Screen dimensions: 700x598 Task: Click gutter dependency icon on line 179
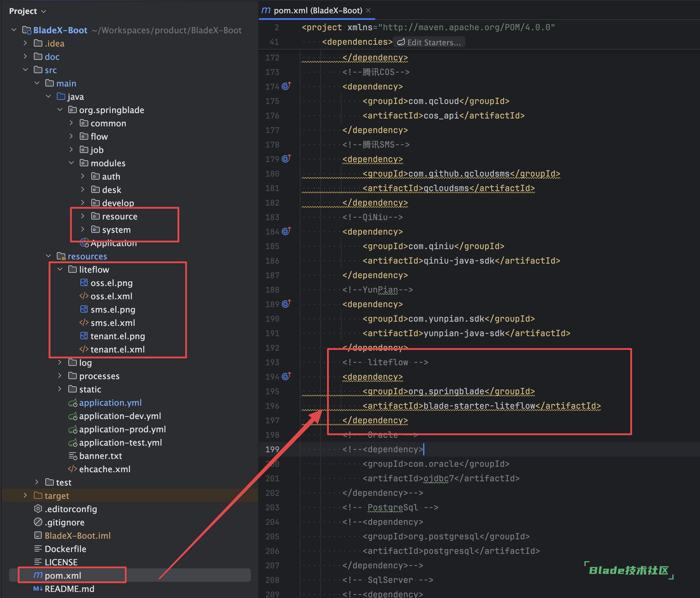tap(286, 159)
